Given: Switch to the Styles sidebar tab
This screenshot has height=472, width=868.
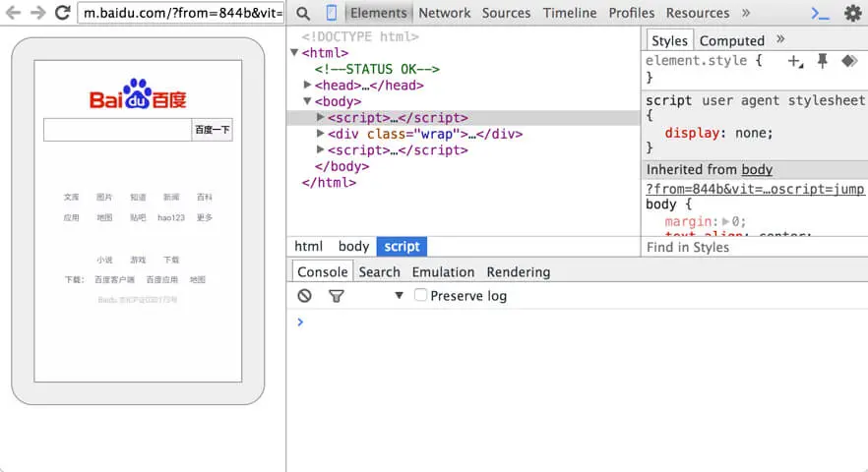Looking at the screenshot, I should pyautogui.click(x=669, y=40).
